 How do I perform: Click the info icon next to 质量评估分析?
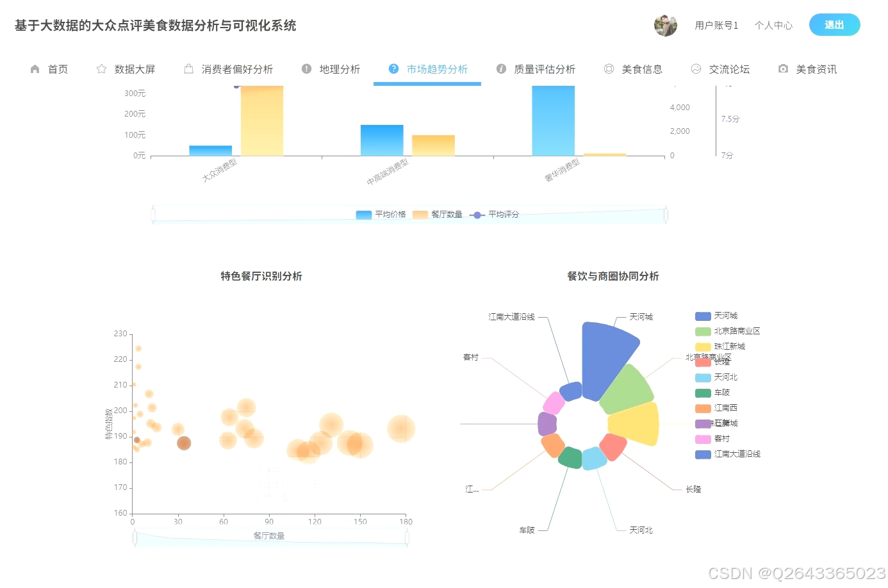(501, 69)
